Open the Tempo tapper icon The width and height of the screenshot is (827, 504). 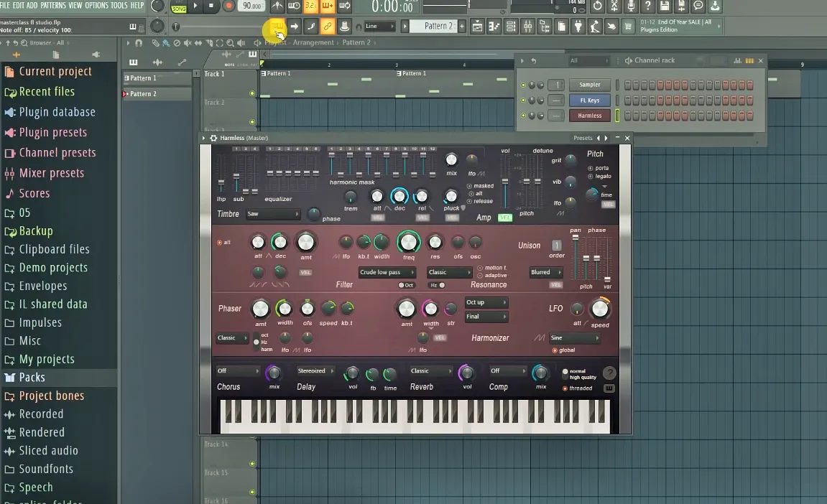pos(595,27)
